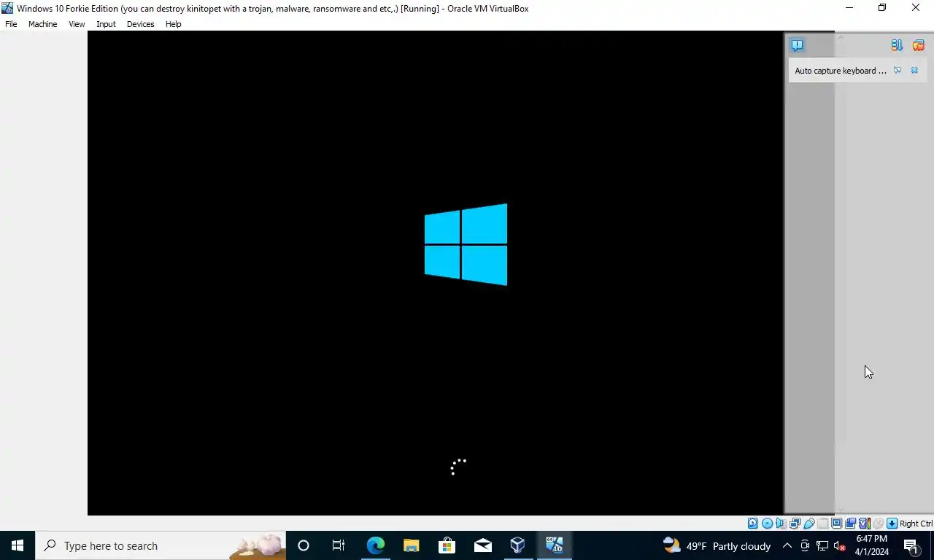Screen dimensions: 934x560
Task: Show hidden system tray icons
Action: (787, 545)
